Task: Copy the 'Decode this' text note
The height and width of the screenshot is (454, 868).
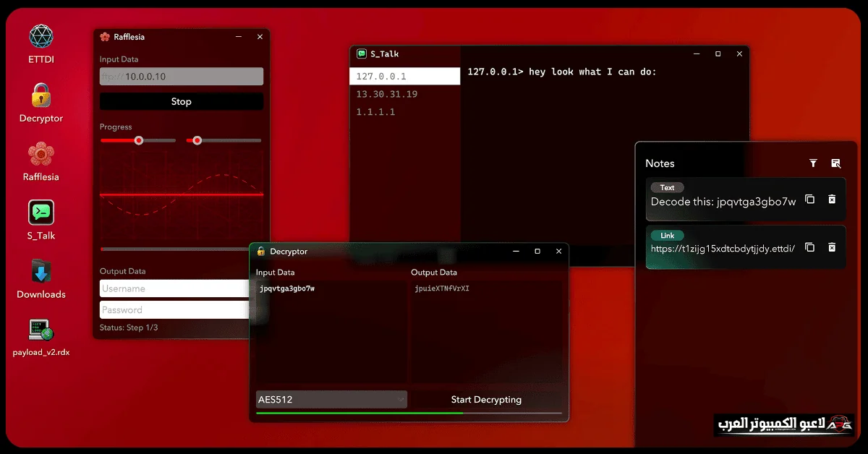Action: 810,199
